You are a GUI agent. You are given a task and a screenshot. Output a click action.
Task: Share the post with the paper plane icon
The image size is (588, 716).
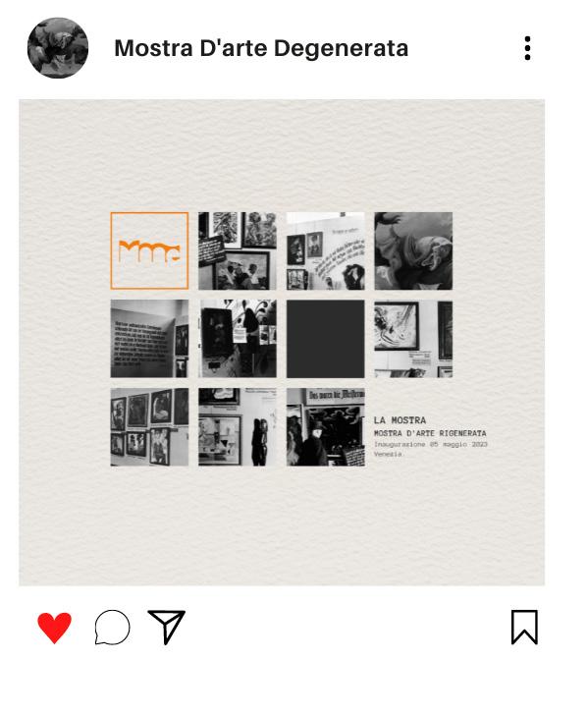(167, 627)
